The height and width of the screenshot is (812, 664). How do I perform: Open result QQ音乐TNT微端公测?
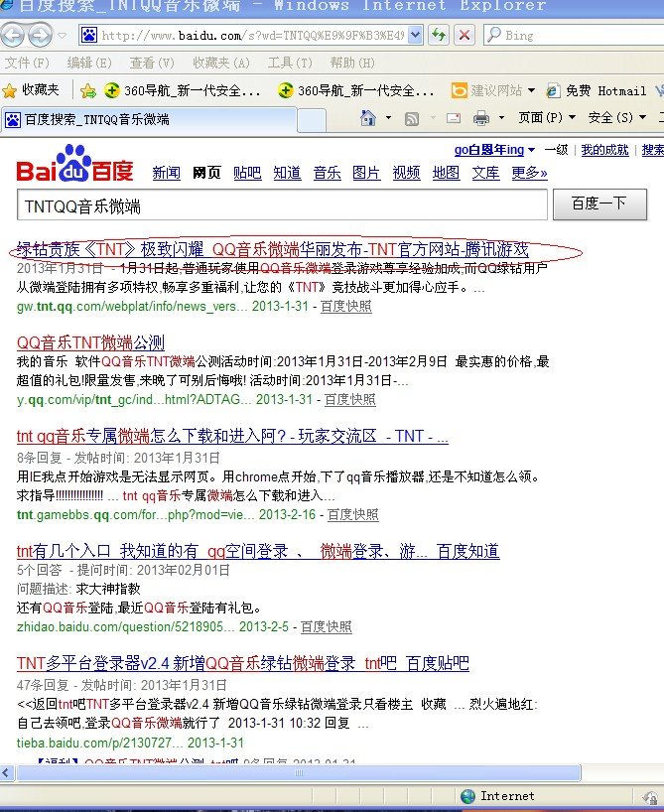(90, 342)
